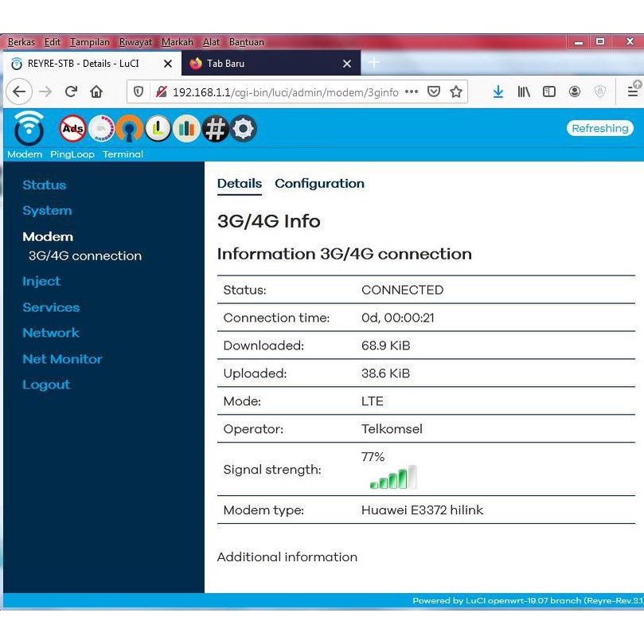Open the Riwayat menu
This screenshot has width=644, height=644.
pyautogui.click(x=135, y=42)
